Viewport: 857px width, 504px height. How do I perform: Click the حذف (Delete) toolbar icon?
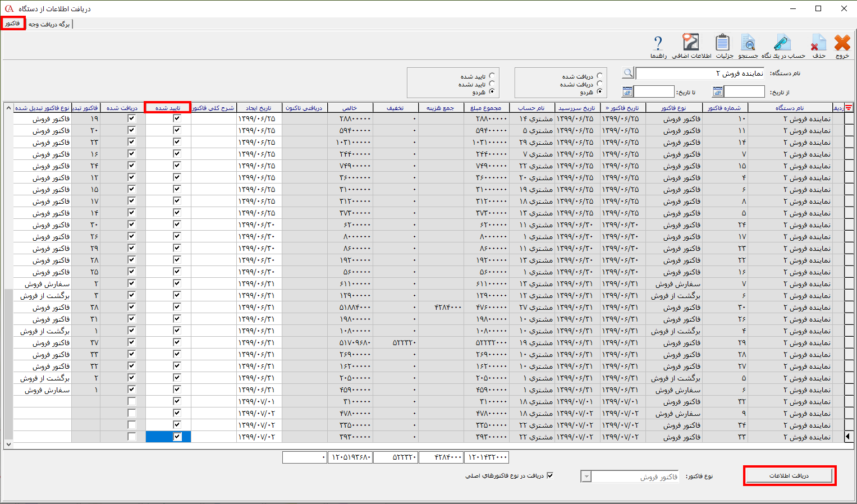(818, 44)
